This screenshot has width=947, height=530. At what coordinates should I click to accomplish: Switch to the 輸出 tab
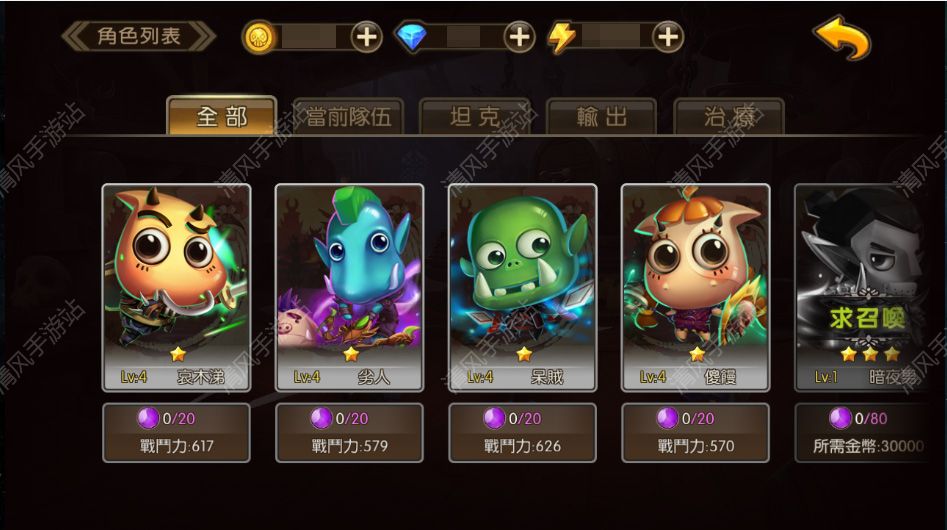point(602,117)
